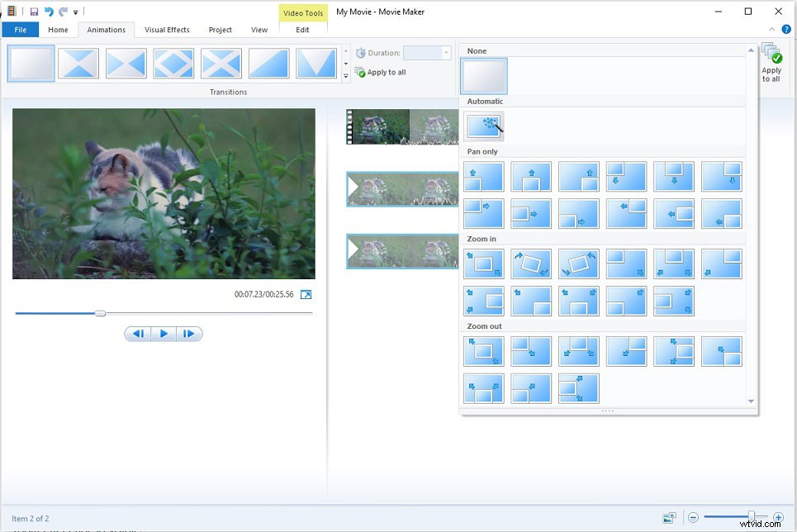Save the project from the quick access toolbar
797x532 pixels.
point(33,12)
